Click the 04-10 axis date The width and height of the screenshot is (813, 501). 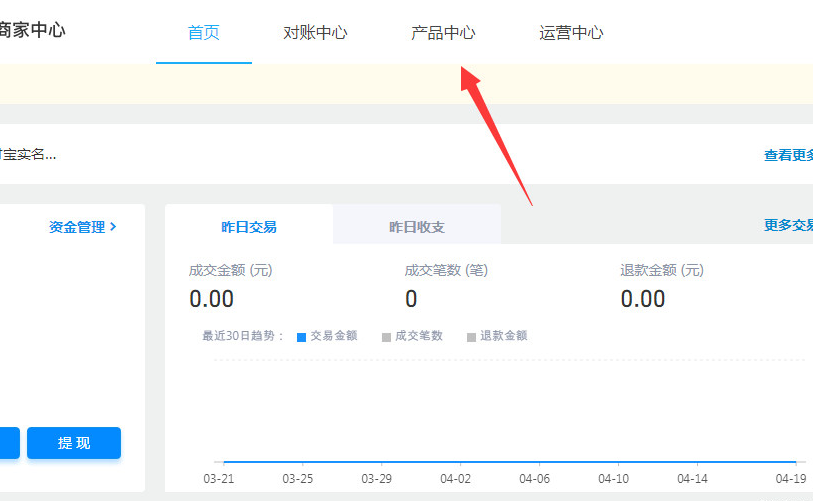tap(613, 479)
